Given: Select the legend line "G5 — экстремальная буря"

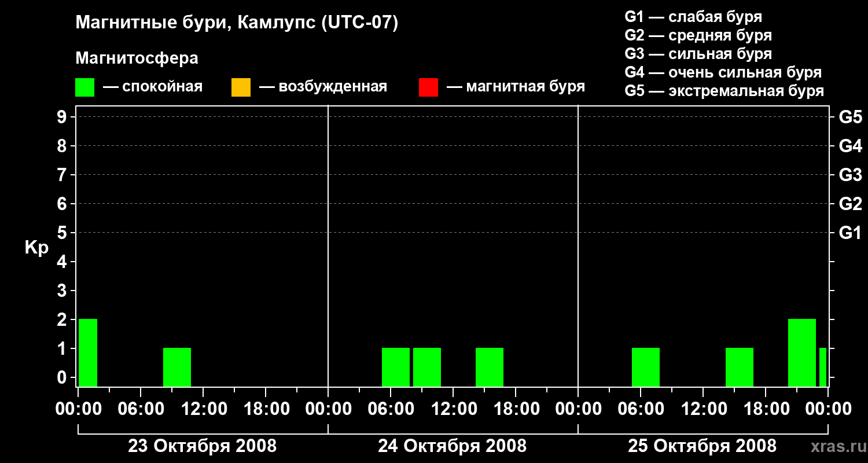Looking at the screenshot, I should [724, 91].
